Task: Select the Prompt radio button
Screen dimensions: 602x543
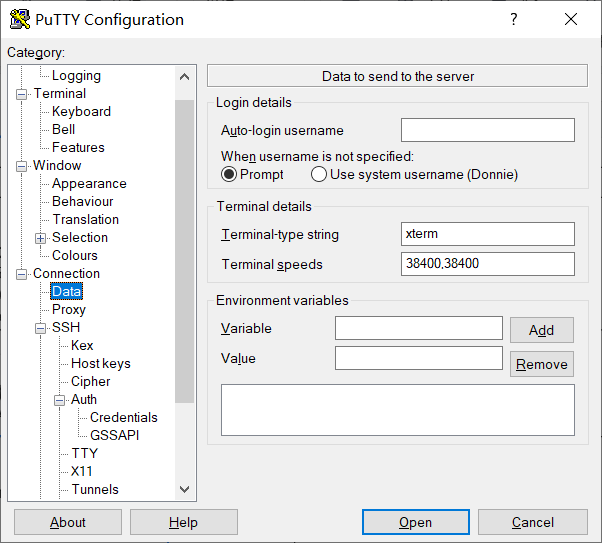Action: coord(229,174)
